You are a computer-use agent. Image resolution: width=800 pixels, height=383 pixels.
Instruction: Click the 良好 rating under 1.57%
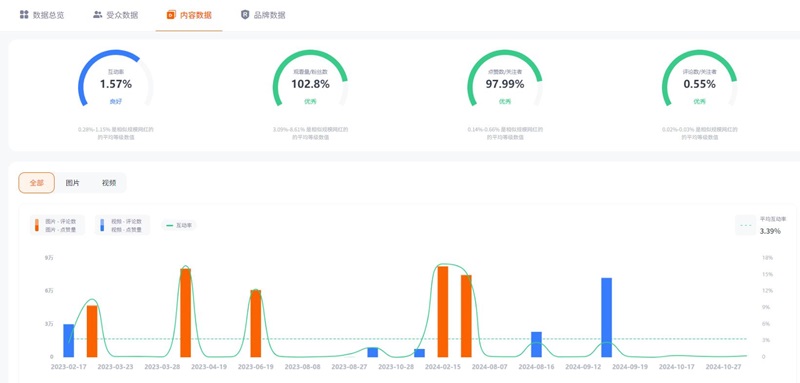[116, 101]
